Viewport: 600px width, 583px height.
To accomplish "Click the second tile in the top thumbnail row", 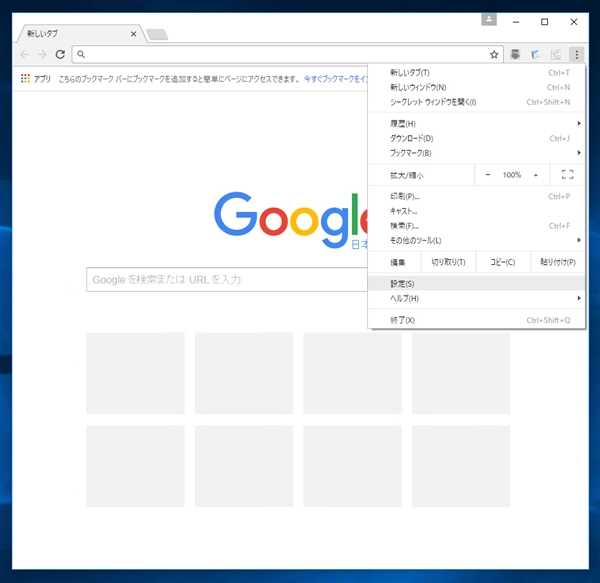I will coord(244,373).
